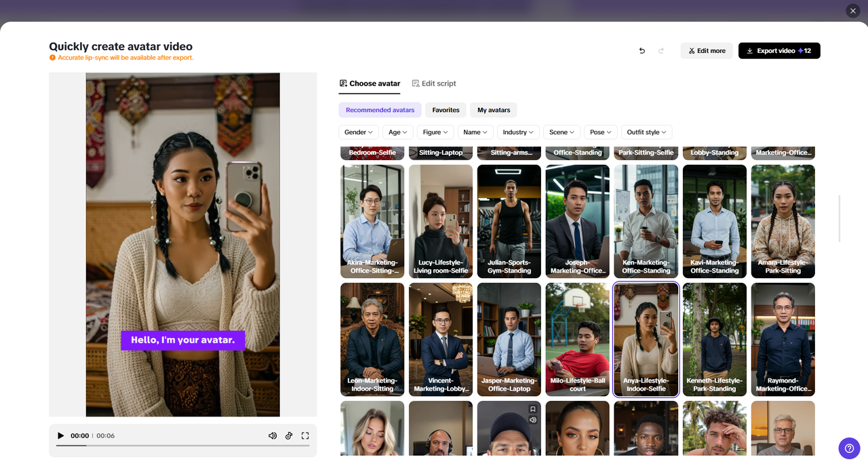Viewport: 868px width, 466px height.
Task: Bookmark the capped man avatar
Action: point(533,409)
